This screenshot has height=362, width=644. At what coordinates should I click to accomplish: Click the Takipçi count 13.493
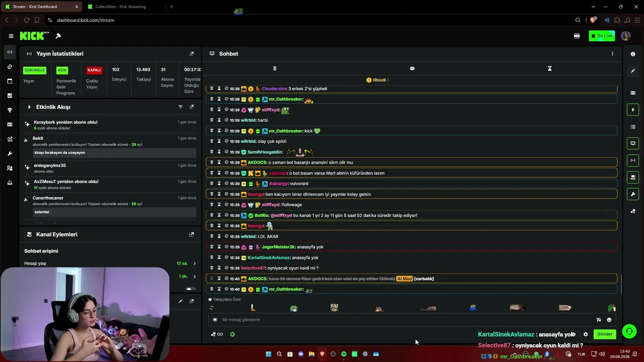coord(143,69)
